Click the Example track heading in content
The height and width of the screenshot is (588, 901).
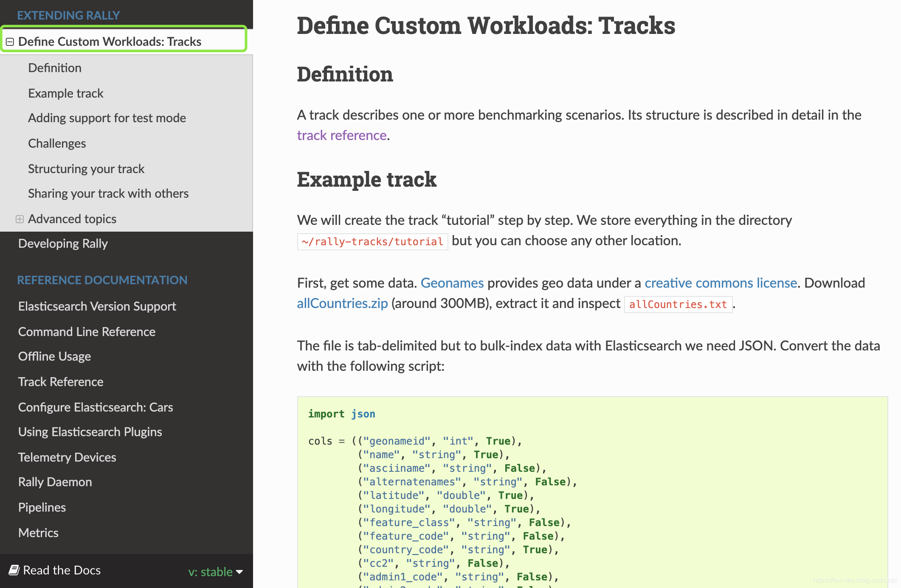click(366, 179)
